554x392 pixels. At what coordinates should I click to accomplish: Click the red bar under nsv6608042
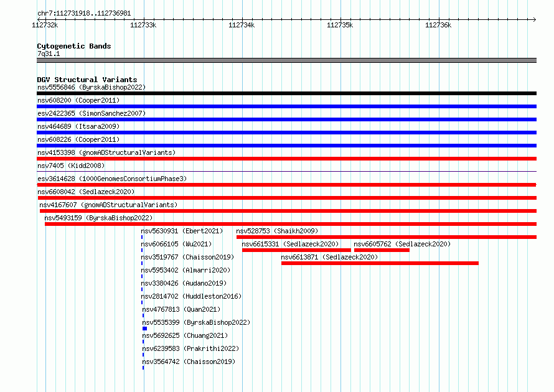point(286,198)
